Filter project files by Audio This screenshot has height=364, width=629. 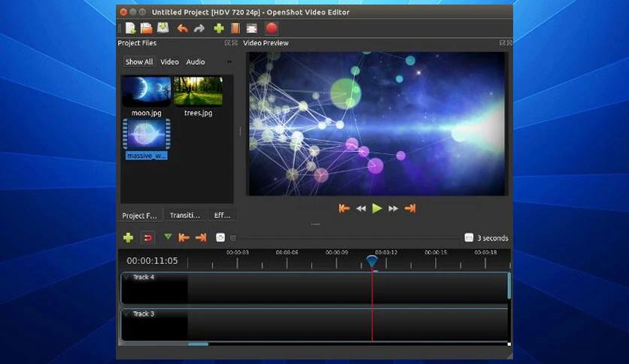point(196,62)
